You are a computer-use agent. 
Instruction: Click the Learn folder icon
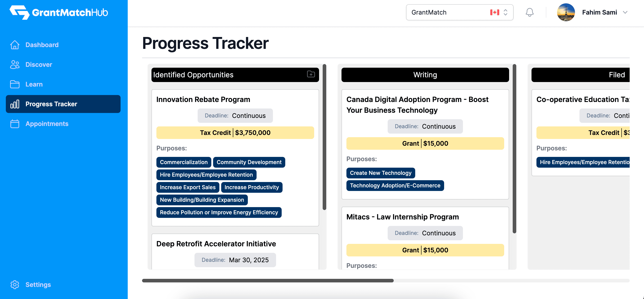[x=15, y=84]
